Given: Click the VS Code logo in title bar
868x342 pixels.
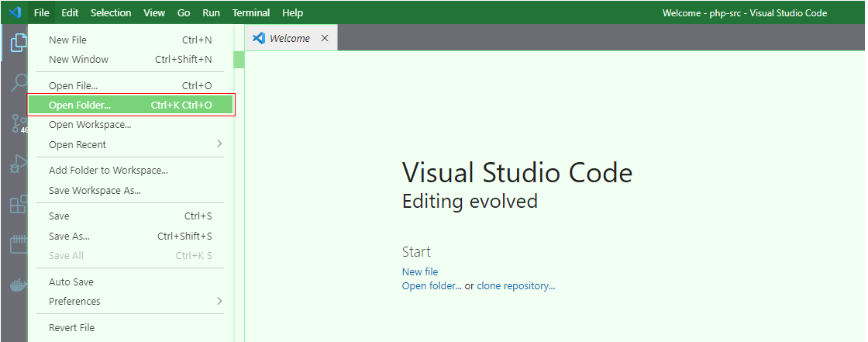Looking at the screenshot, I should click(x=15, y=12).
